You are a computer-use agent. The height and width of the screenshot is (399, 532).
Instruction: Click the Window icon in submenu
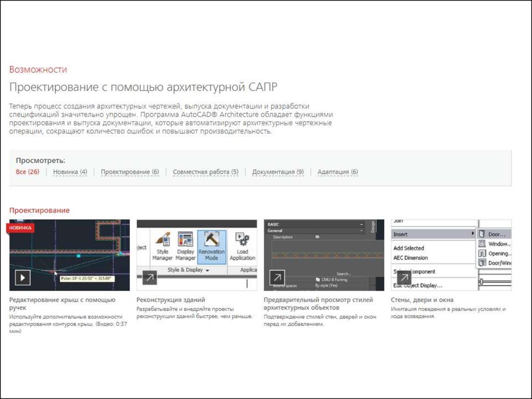point(482,244)
